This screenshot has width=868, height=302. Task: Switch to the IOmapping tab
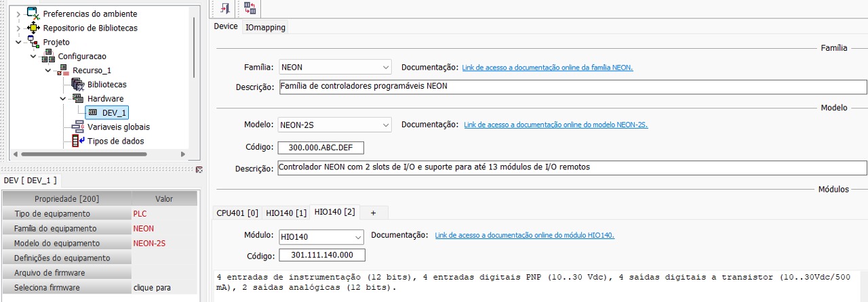tap(265, 27)
